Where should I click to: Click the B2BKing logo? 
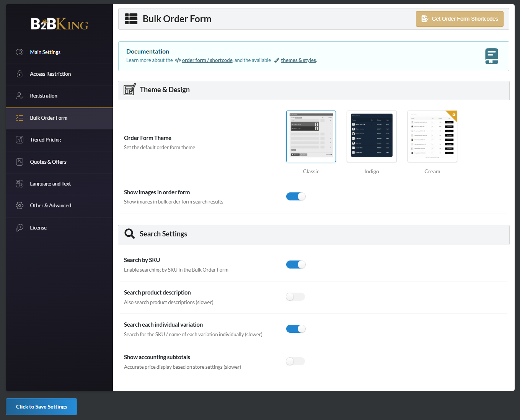click(x=59, y=24)
